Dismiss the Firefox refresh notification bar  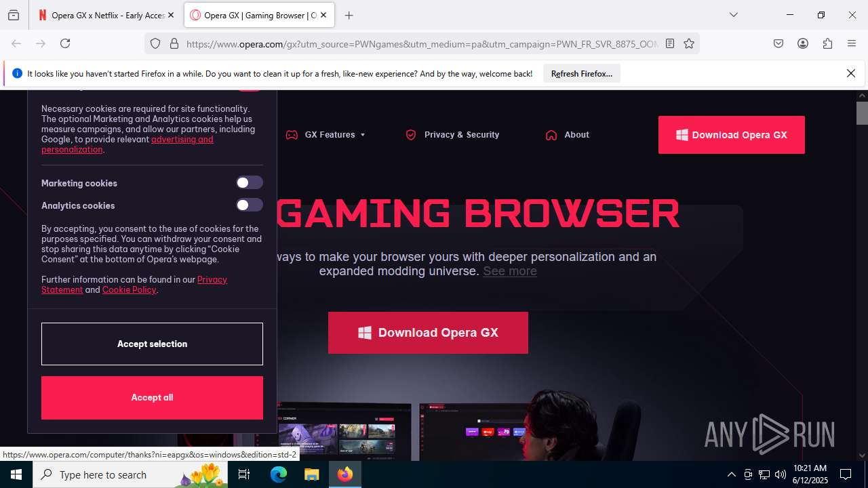(x=851, y=73)
